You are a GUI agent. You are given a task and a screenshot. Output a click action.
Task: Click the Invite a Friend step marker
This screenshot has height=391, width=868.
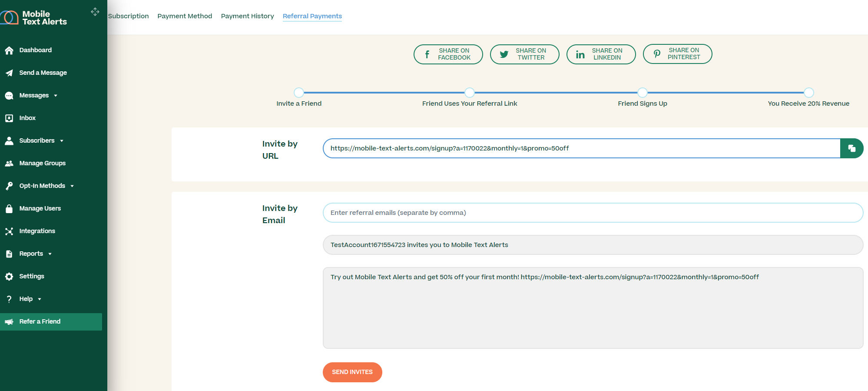[299, 93]
